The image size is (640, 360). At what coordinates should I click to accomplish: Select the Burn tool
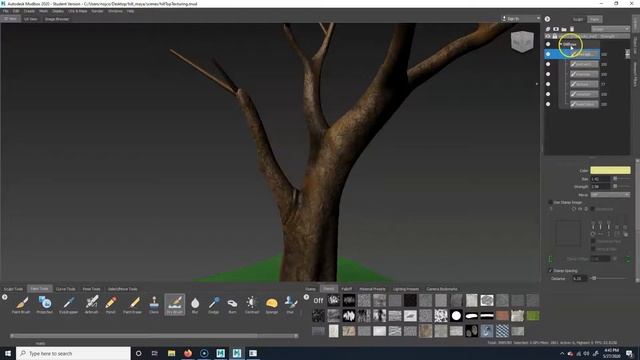click(x=232, y=304)
